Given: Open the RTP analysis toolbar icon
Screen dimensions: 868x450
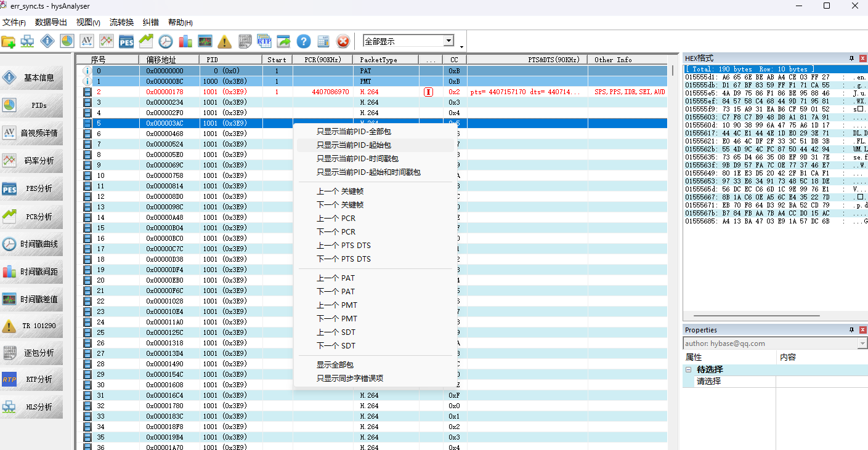Looking at the screenshot, I should click(264, 41).
